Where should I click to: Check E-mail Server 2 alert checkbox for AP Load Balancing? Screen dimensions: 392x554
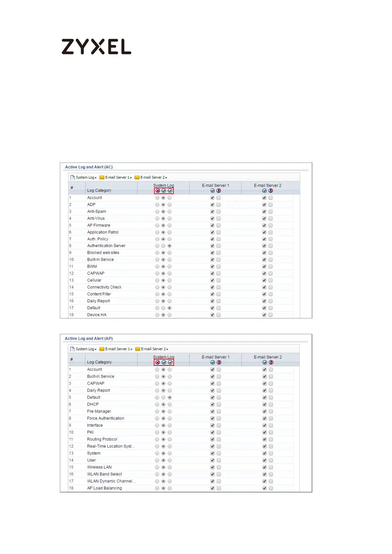[x=271, y=489]
